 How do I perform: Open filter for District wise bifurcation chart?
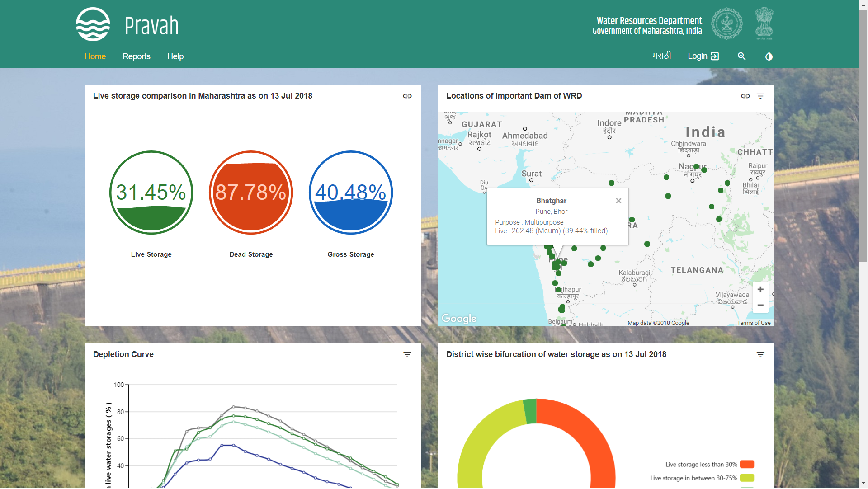point(760,355)
